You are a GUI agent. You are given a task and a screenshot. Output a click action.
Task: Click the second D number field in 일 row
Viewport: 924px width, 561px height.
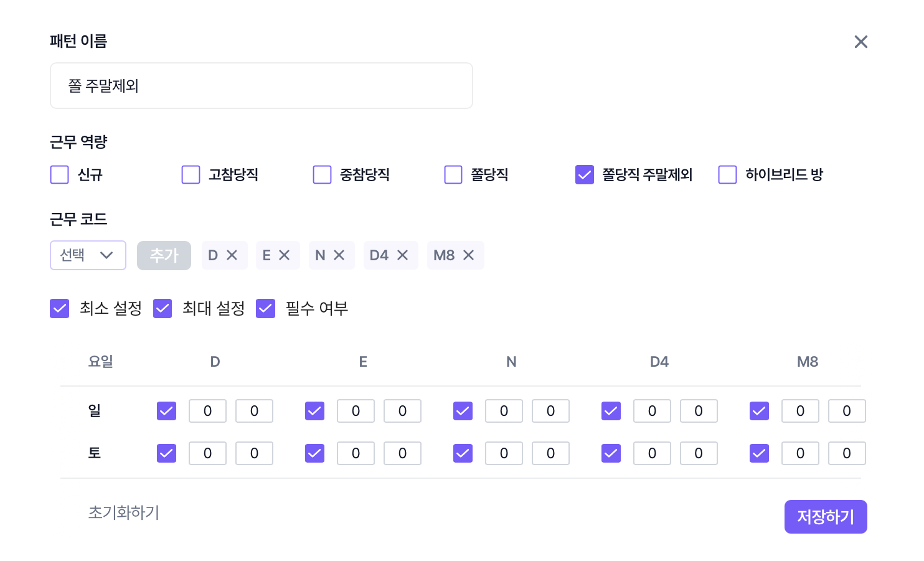254,411
